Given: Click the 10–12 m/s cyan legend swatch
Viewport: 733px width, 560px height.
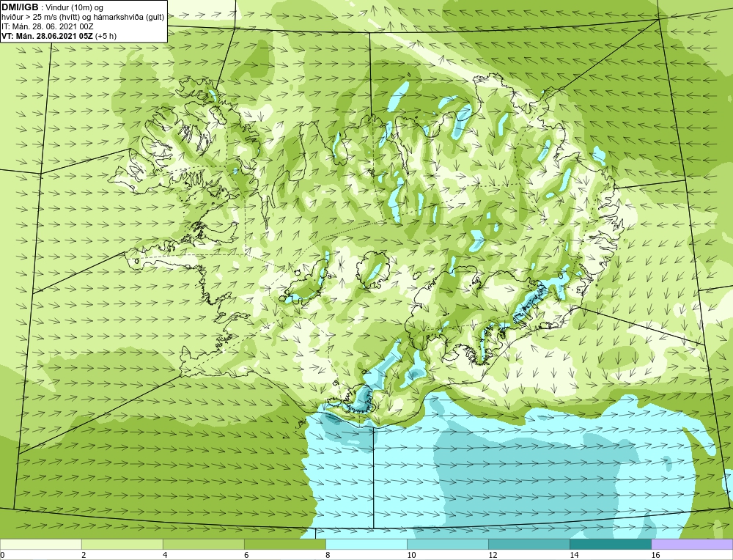Looking at the screenshot, I should click(447, 544).
